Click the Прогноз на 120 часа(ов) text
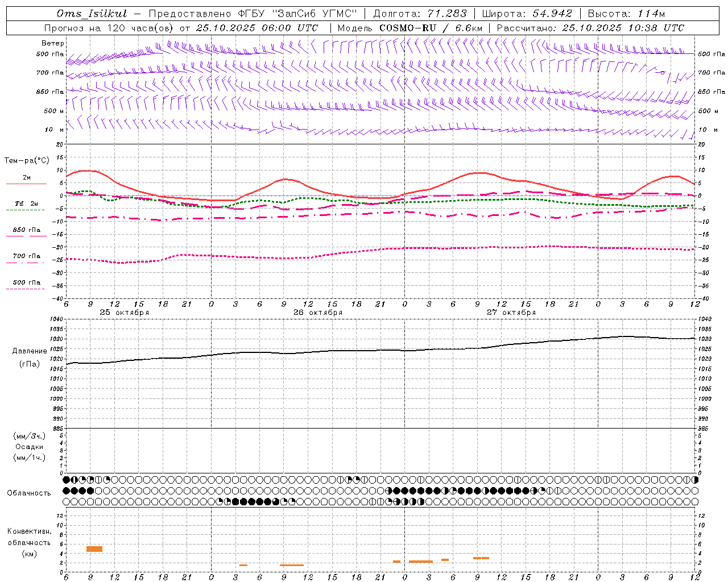728x582 pixels. tap(109, 28)
